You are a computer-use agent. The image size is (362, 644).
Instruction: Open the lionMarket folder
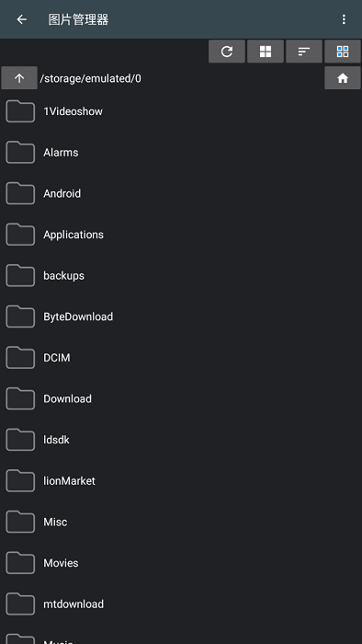click(181, 481)
